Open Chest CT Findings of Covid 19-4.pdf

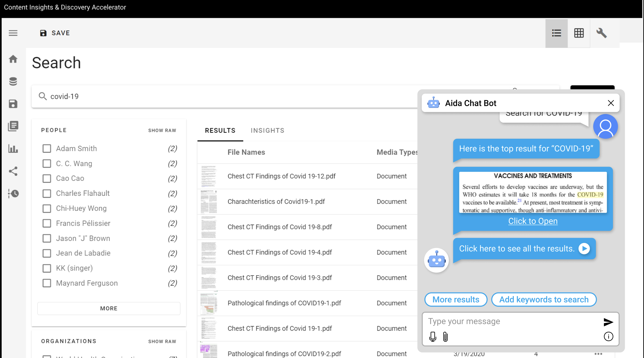[280, 252]
